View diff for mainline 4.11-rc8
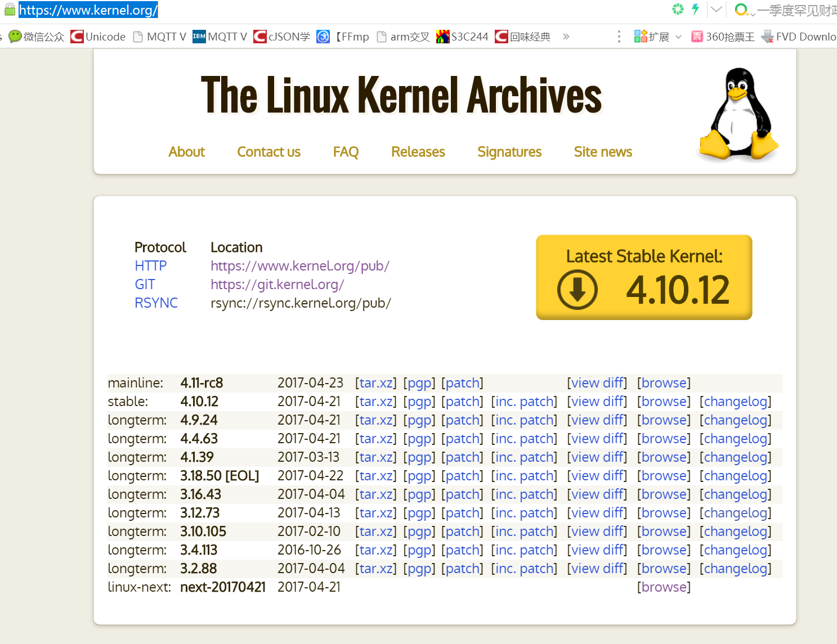Viewport: 837px width, 644px height. (597, 383)
